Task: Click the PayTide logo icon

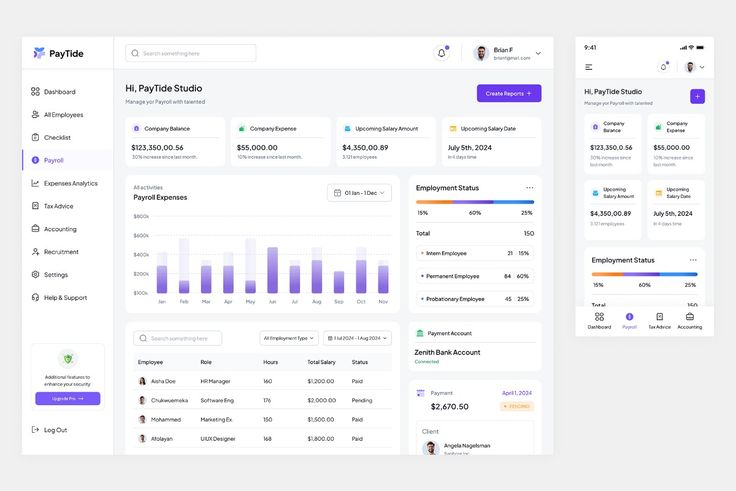Action: 39,53
